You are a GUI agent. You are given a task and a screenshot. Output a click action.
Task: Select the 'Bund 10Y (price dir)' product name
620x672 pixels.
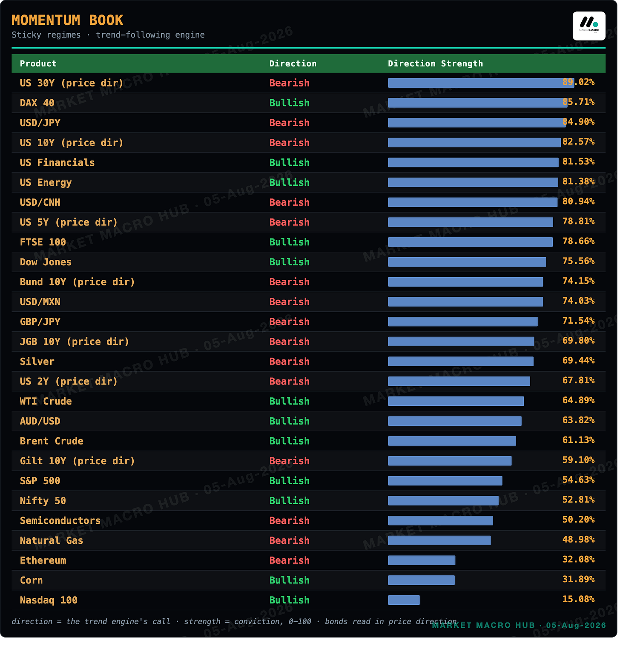pos(77,282)
